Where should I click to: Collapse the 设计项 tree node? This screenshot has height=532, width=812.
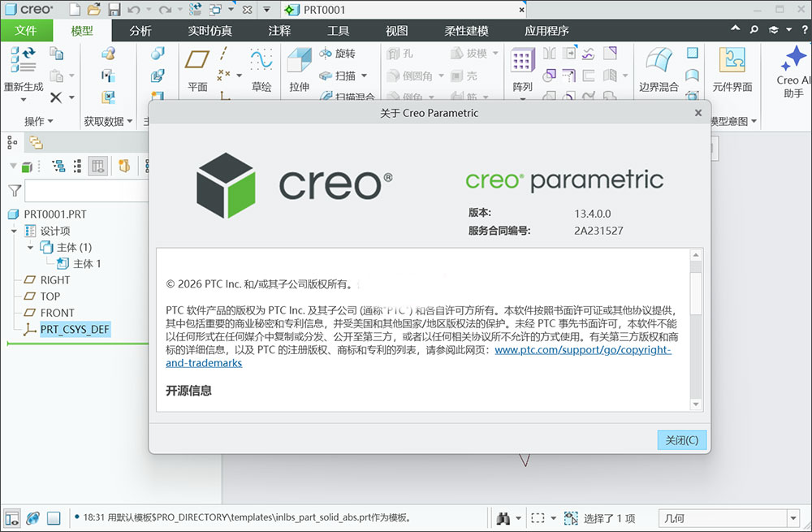point(14,231)
